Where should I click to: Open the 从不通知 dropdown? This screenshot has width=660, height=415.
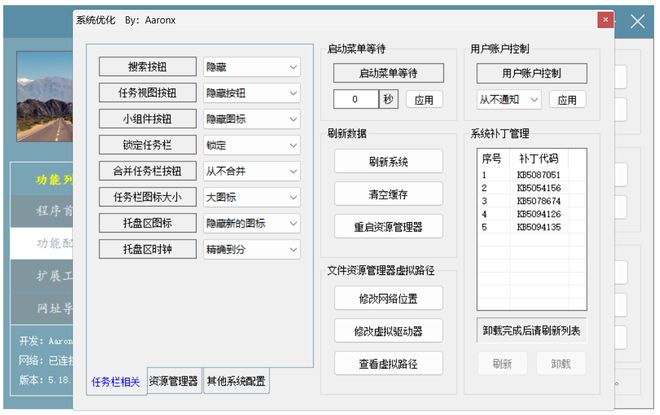[508, 100]
